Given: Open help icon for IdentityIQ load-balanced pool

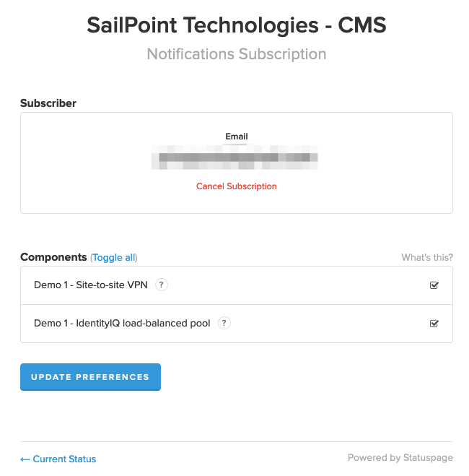Looking at the screenshot, I should coord(224,323).
